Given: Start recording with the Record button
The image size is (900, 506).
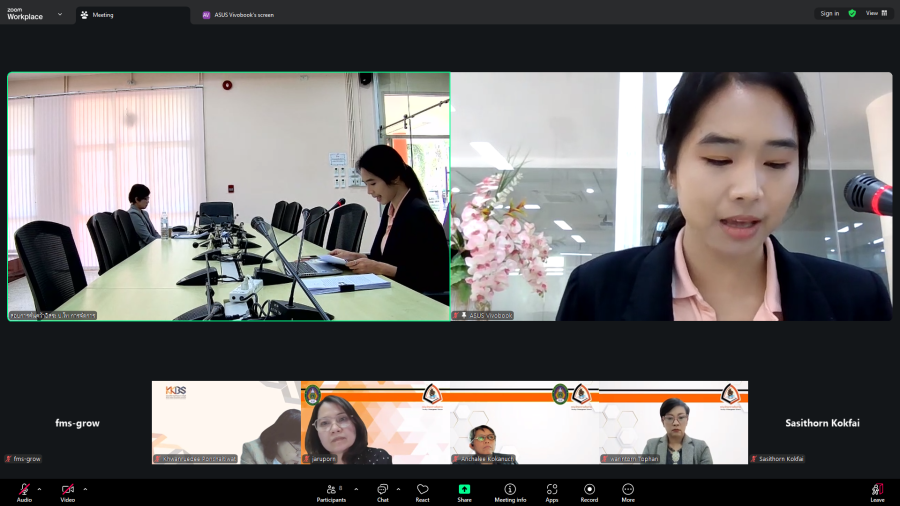Looking at the screenshot, I should pyautogui.click(x=589, y=491).
